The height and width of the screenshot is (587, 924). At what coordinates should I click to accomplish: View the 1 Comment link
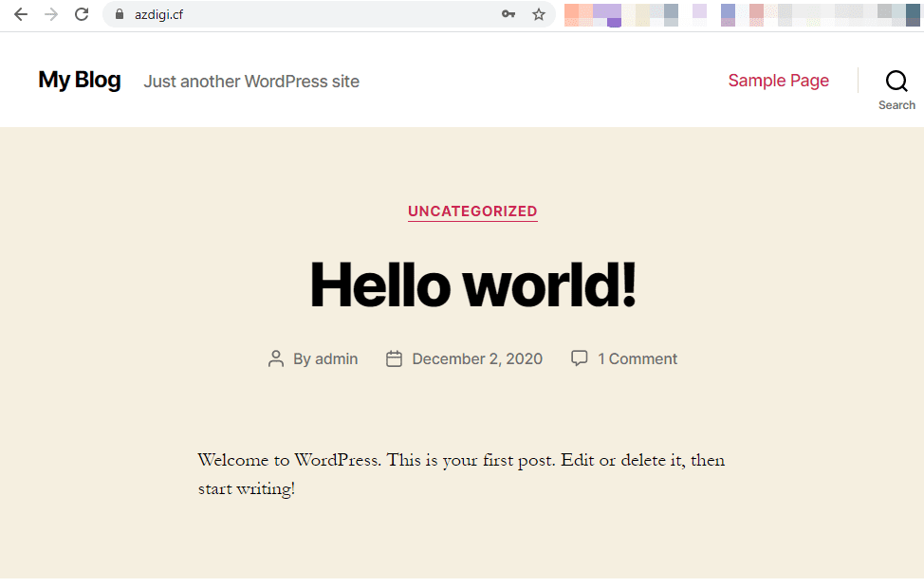(638, 358)
